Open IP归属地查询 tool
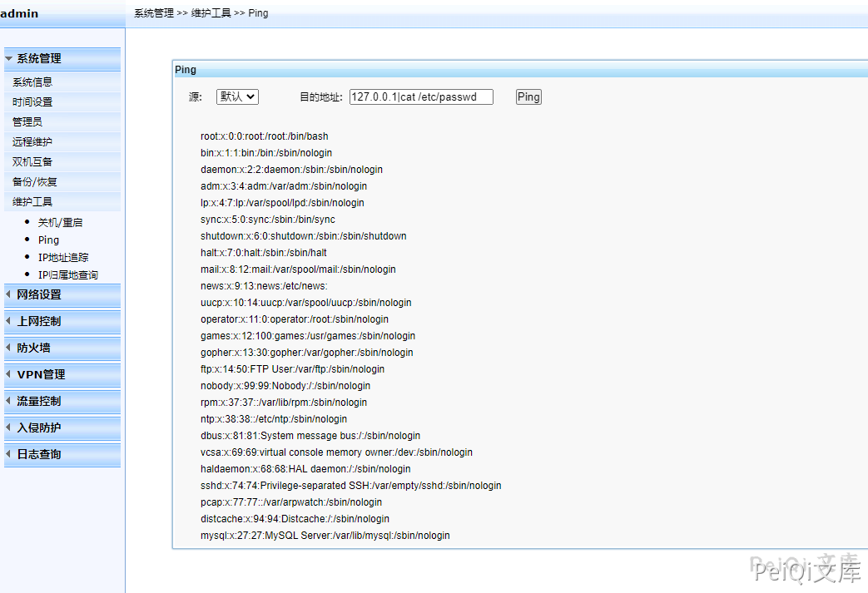This screenshot has width=868, height=593. (67, 275)
